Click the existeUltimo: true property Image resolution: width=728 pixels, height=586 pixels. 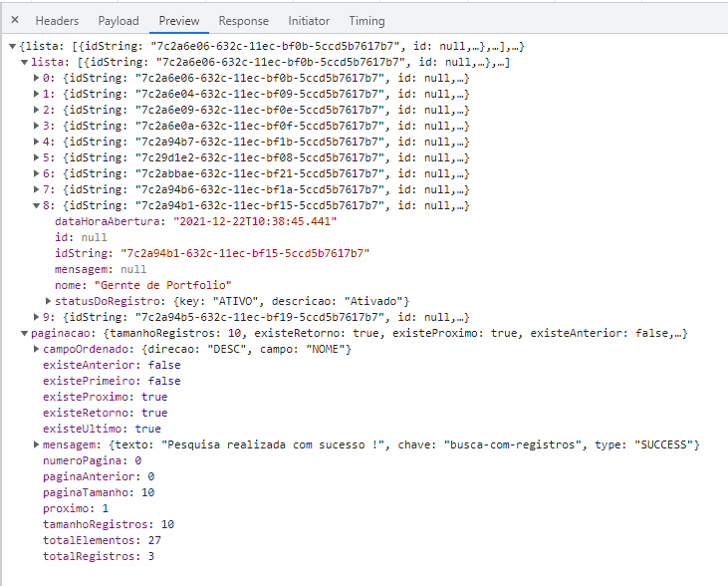point(102,429)
